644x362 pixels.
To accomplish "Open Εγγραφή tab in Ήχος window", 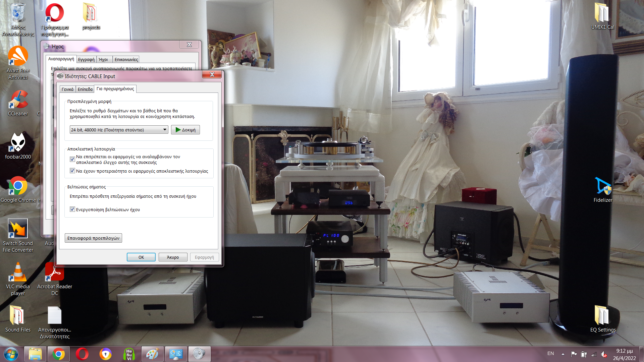I will pos(86,60).
